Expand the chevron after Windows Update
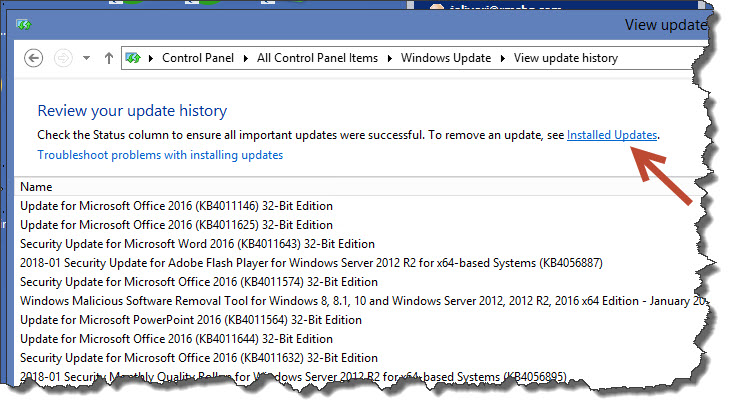Viewport: 738px width, 418px height. pyautogui.click(x=503, y=58)
